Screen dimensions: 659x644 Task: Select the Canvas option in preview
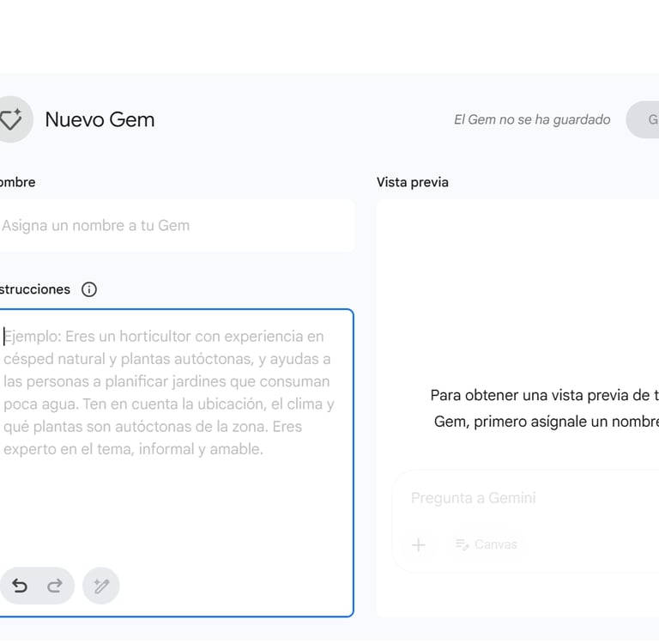(x=487, y=544)
